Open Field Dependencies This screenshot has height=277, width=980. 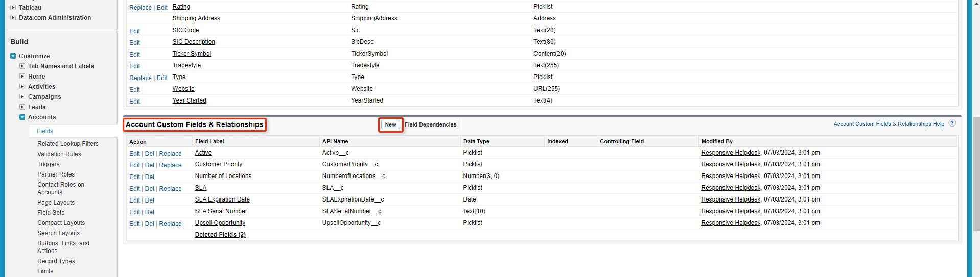[430, 124]
